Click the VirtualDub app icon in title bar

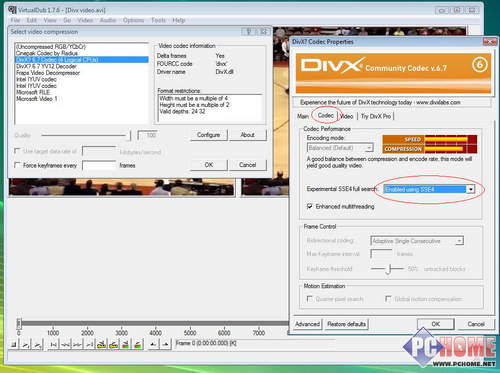[x=12, y=10]
